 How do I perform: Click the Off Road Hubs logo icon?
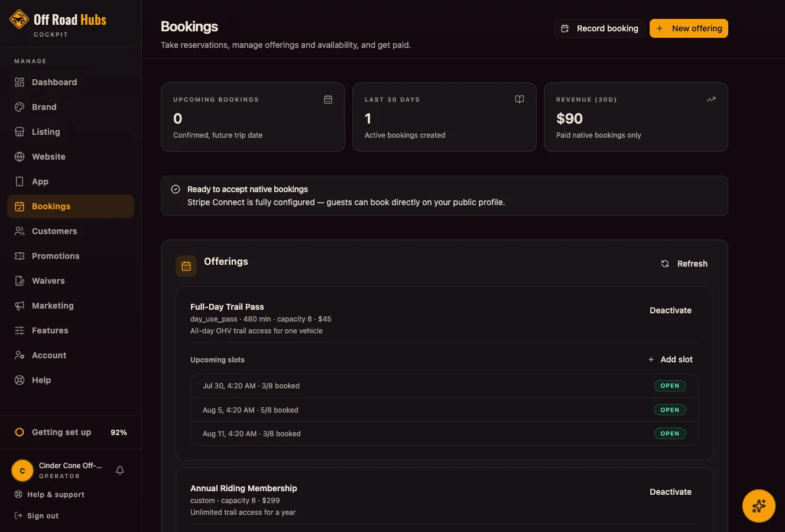(20, 20)
